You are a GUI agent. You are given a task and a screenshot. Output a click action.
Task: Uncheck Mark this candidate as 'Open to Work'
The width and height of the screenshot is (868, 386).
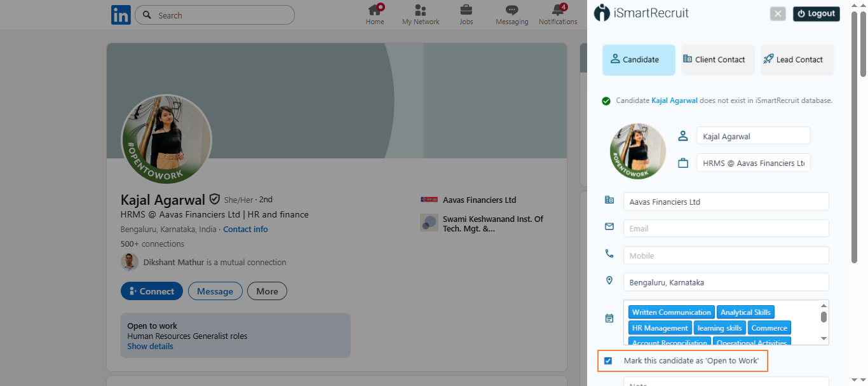[x=608, y=361]
